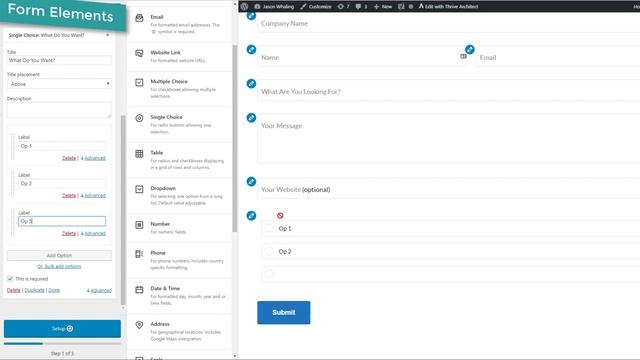
Task: Click the Submit button on the form
Action: (284, 313)
